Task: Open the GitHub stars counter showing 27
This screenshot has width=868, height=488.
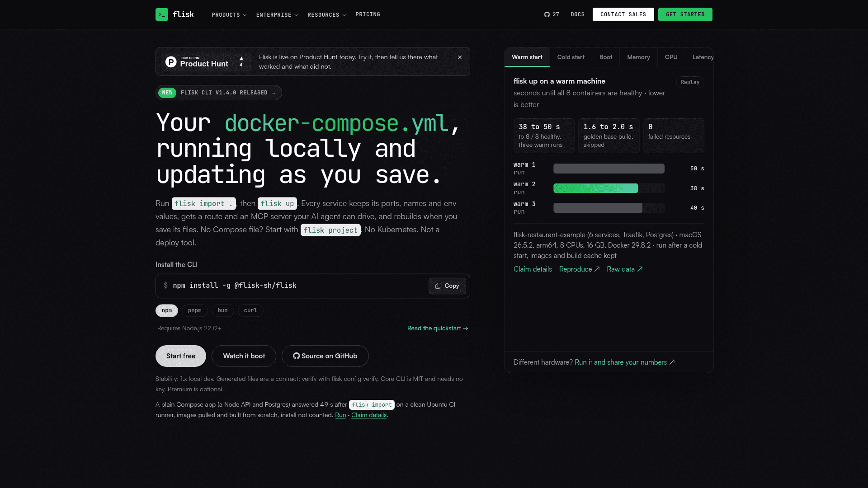Action: click(552, 14)
